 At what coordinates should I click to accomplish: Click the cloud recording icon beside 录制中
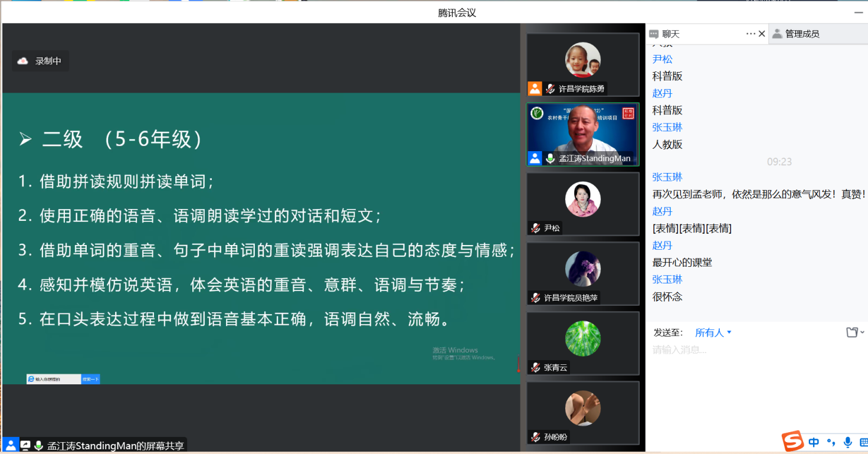click(x=23, y=61)
